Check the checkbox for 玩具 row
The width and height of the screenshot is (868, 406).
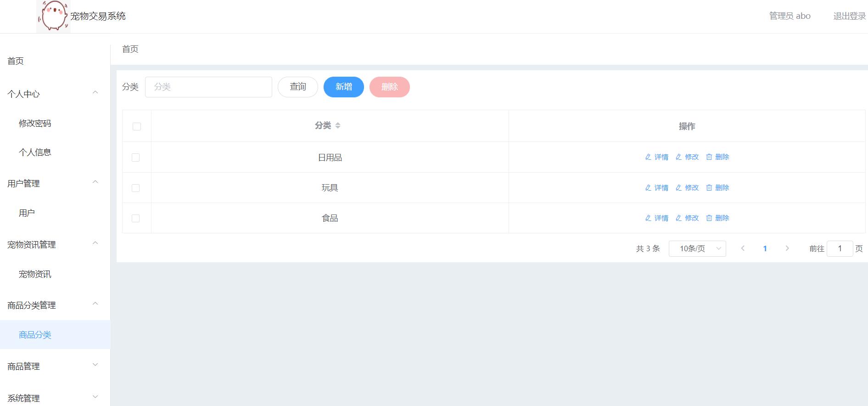click(x=135, y=188)
